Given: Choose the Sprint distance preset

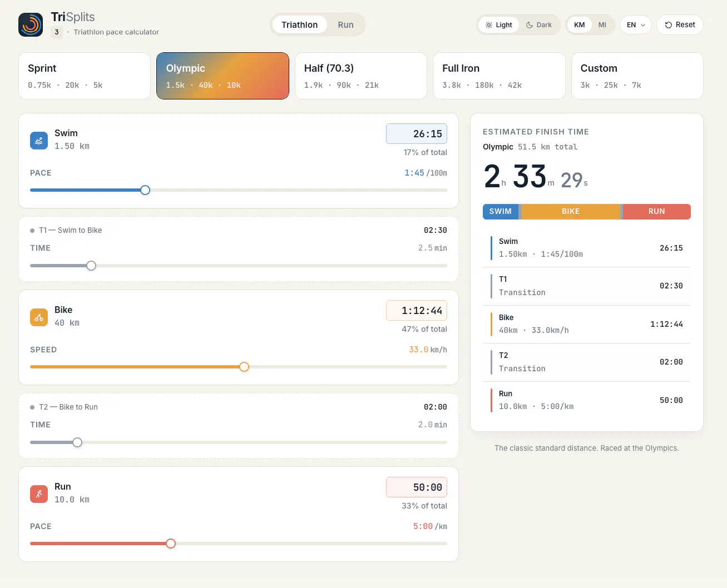Looking at the screenshot, I should point(85,76).
